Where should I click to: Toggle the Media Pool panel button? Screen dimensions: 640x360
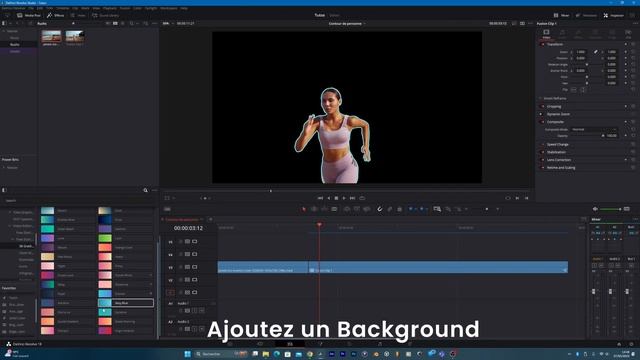pos(29,16)
